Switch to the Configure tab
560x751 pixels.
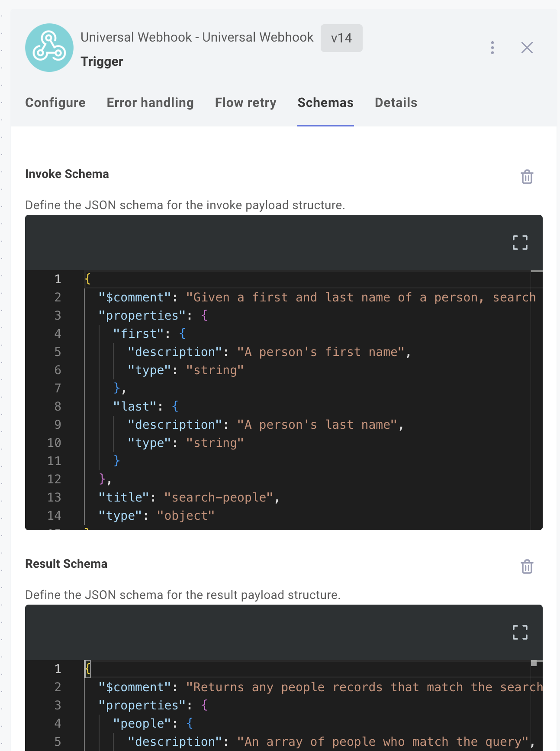[x=55, y=103]
